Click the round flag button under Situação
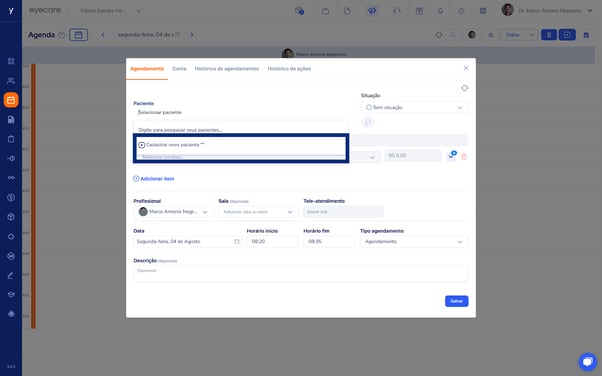This screenshot has width=602, height=376. click(x=368, y=123)
